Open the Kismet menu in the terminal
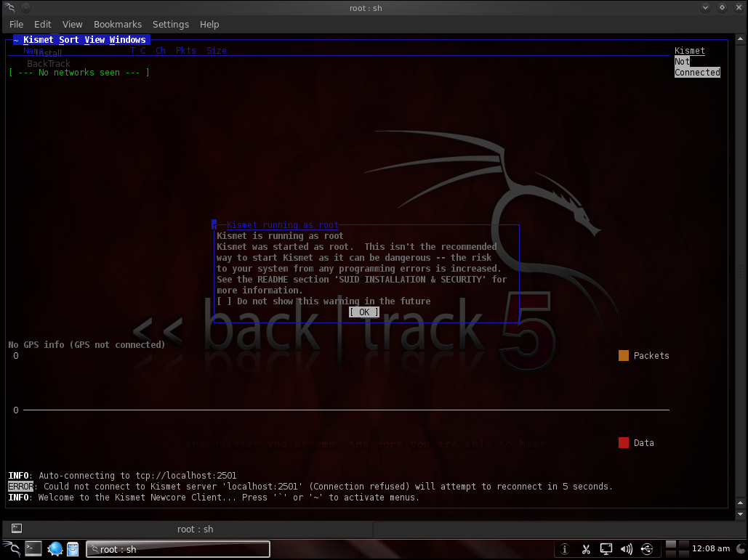This screenshot has width=748, height=560. (x=38, y=40)
